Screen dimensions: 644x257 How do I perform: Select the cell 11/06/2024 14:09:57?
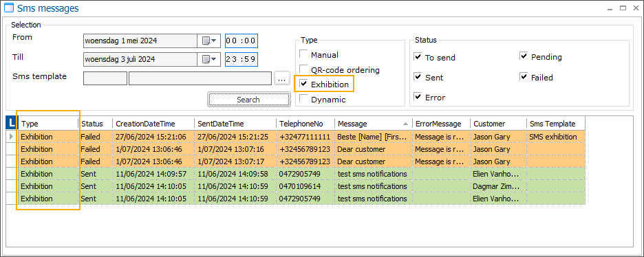(153, 174)
